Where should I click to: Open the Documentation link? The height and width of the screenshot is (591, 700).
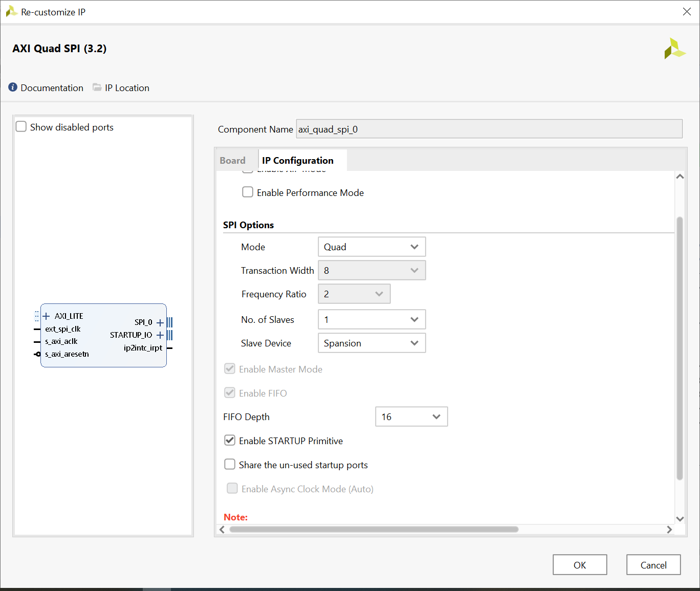52,88
